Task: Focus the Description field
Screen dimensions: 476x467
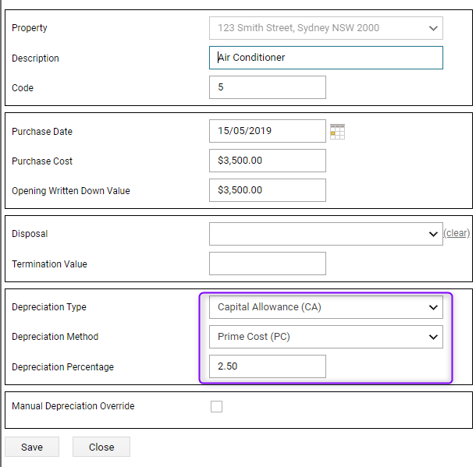Action: tap(326, 58)
